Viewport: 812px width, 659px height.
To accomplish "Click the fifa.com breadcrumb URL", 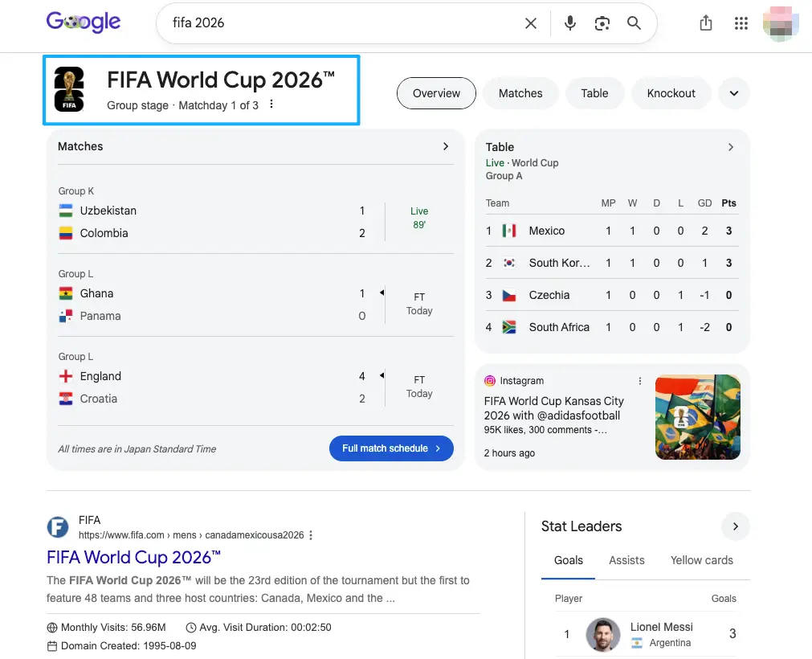I will pyautogui.click(x=191, y=535).
